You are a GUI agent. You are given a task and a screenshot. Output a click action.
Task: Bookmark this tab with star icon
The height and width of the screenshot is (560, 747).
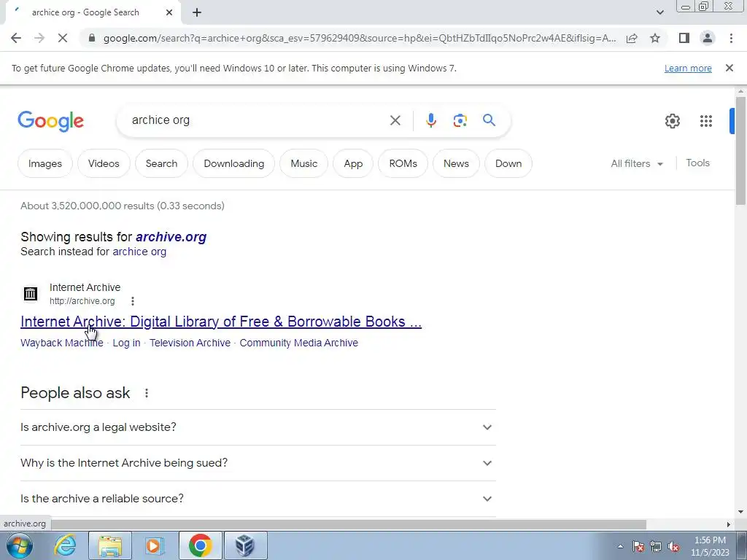click(x=655, y=38)
